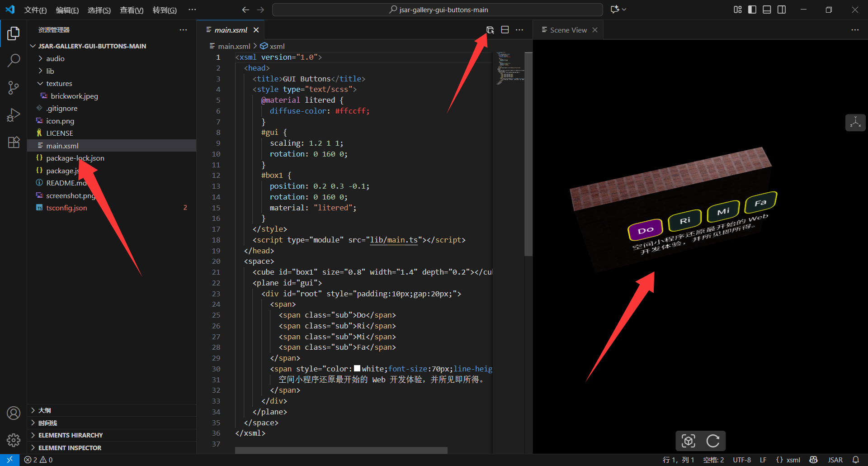The height and width of the screenshot is (466, 868).
Task: Go forward with the title bar arrow
Action: pos(260,10)
